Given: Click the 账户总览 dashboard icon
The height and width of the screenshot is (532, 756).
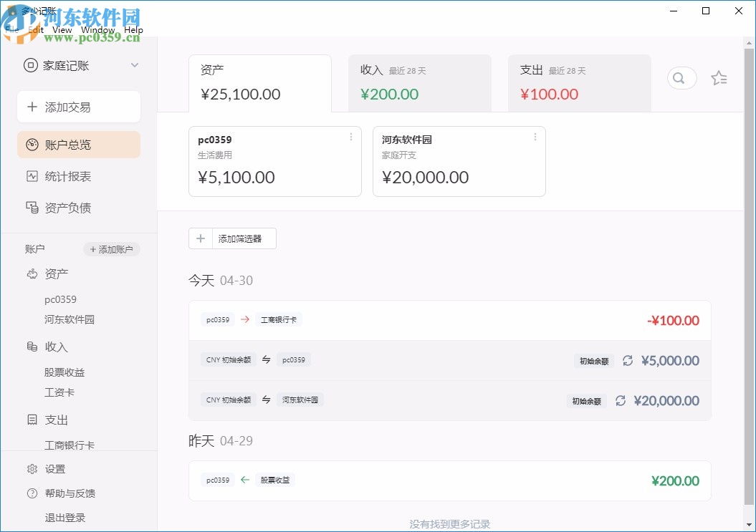Looking at the screenshot, I should click(x=32, y=145).
